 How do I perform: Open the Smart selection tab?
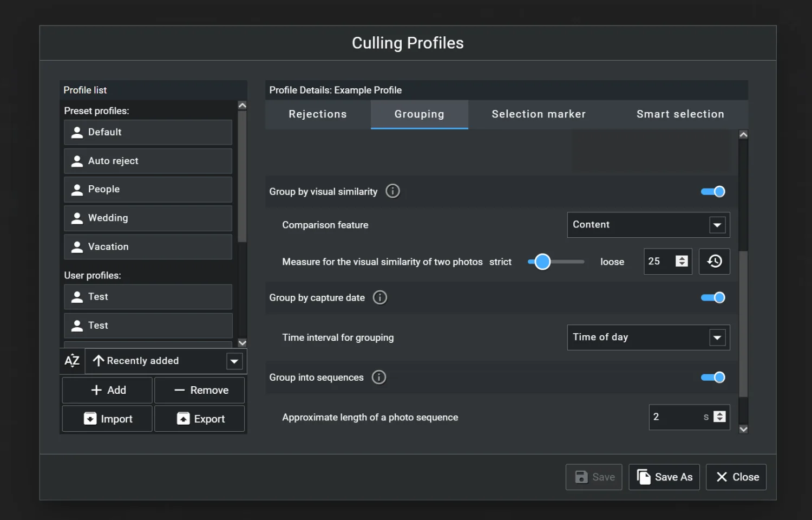[x=680, y=114]
